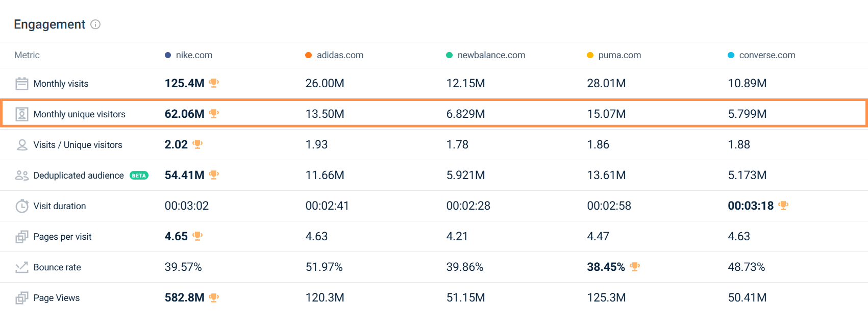The width and height of the screenshot is (868, 327).
Task: Click puma unique visitors 15.07M
Action: coord(606,114)
